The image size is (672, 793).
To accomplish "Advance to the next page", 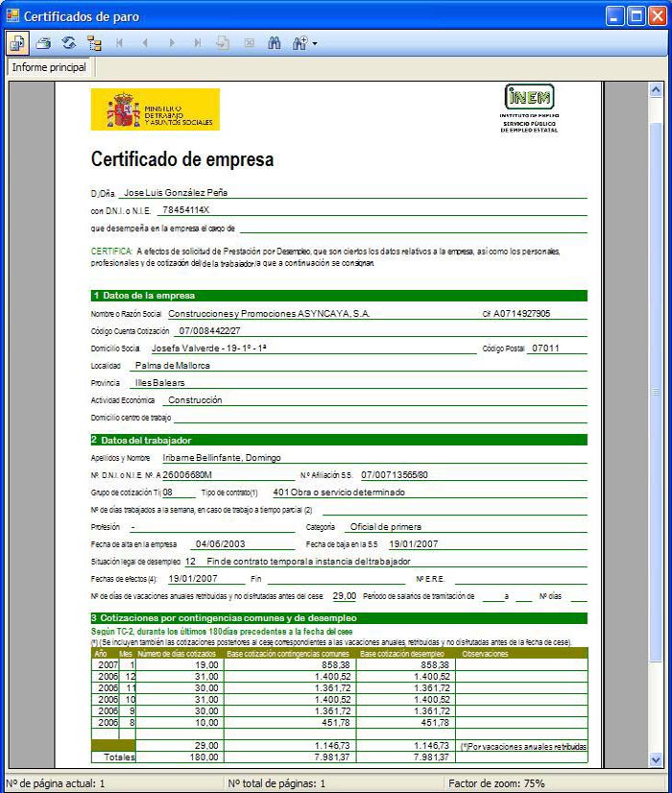I will coord(171,43).
